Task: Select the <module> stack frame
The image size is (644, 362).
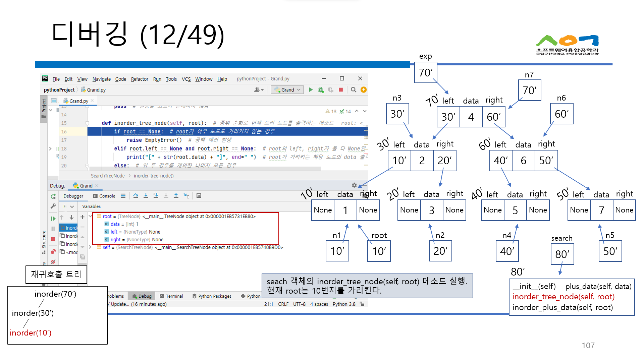Action: click(69, 252)
